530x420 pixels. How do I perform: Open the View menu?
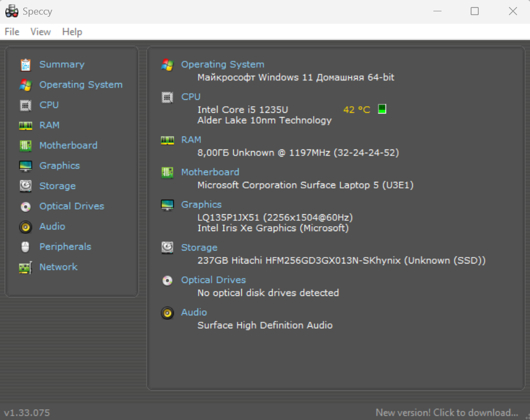point(40,32)
